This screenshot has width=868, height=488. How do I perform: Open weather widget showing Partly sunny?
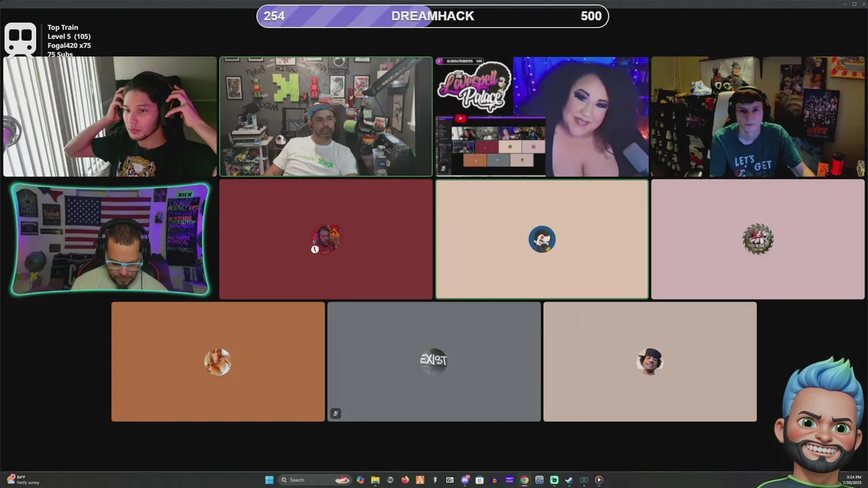(x=23, y=480)
